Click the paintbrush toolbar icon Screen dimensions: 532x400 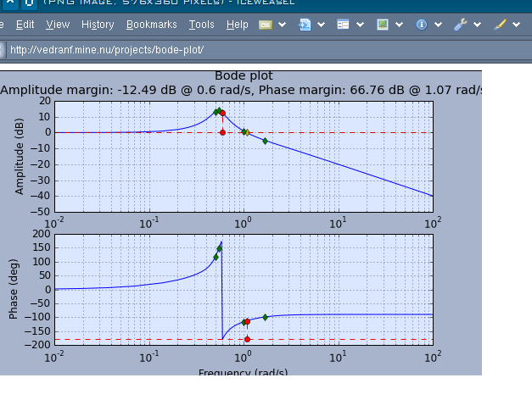pos(500,25)
